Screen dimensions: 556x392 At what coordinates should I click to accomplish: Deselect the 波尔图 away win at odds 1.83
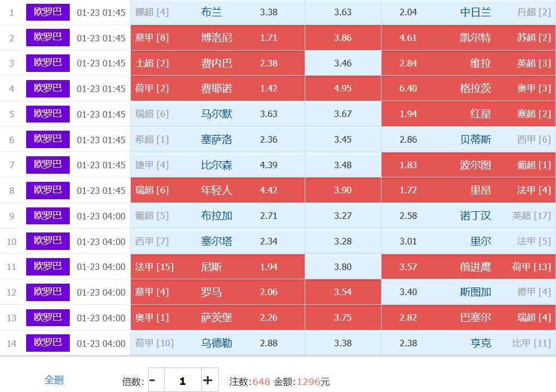(468, 165)
